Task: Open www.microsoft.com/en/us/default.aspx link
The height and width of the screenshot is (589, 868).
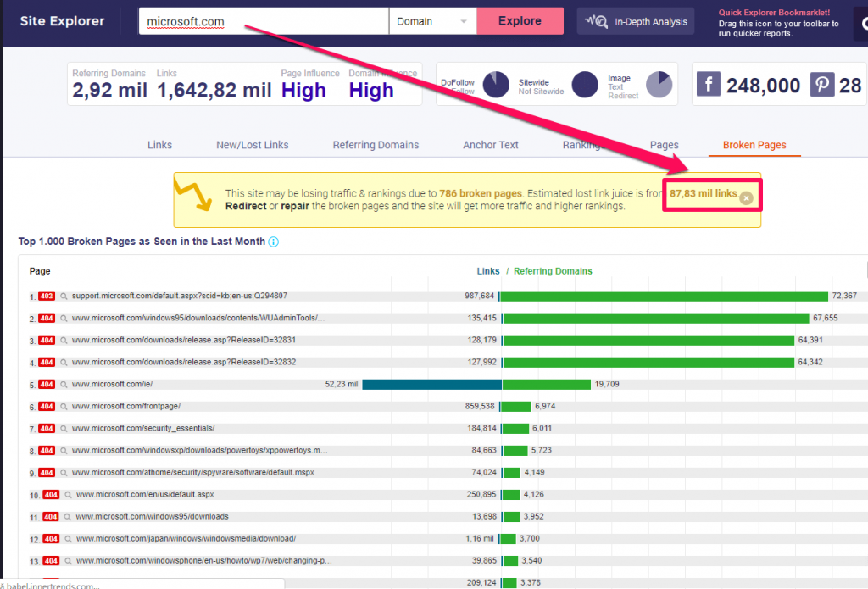Action: [x=145, y=494]
